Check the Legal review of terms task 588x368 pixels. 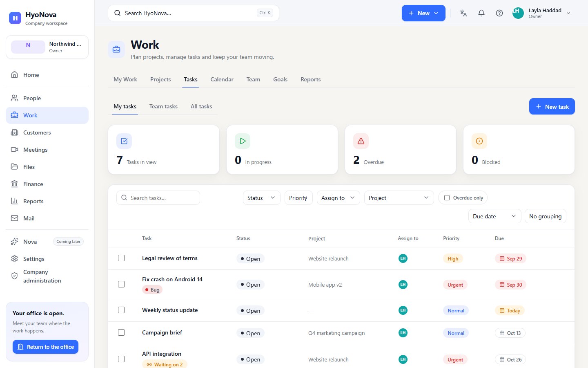tap(121, 258)
